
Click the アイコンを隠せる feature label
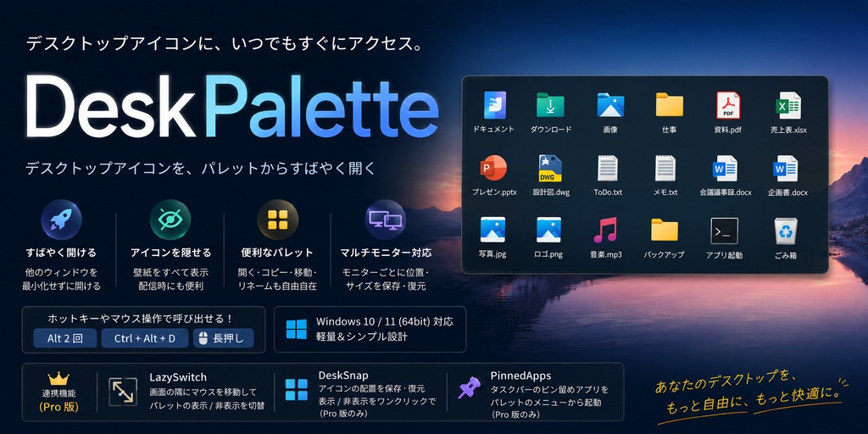pos(170,253)
